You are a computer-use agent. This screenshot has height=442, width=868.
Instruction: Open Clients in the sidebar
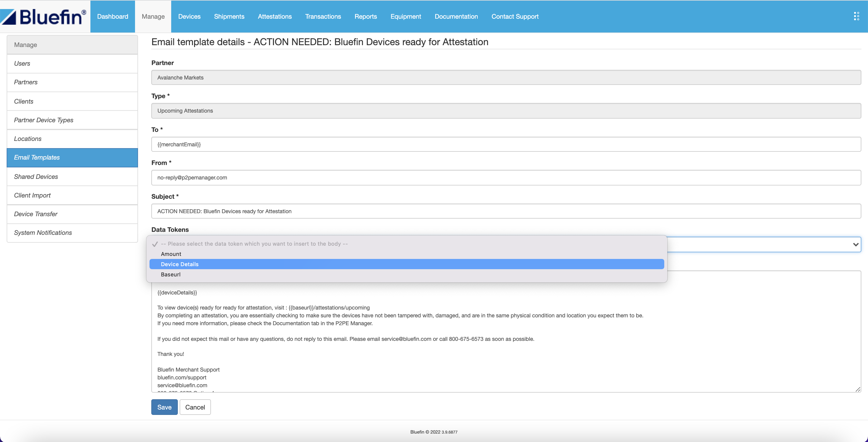coord(72,101)
